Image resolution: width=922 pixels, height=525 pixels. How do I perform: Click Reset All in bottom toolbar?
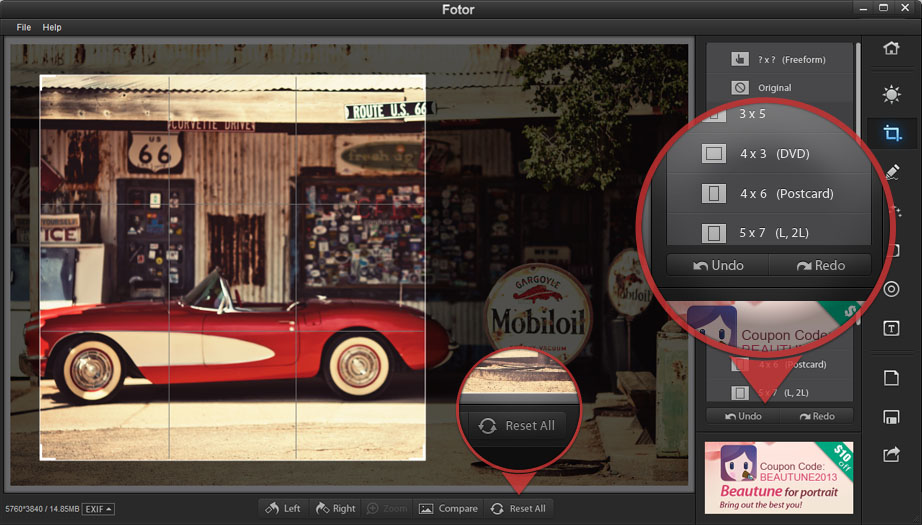tap(518, 509)
